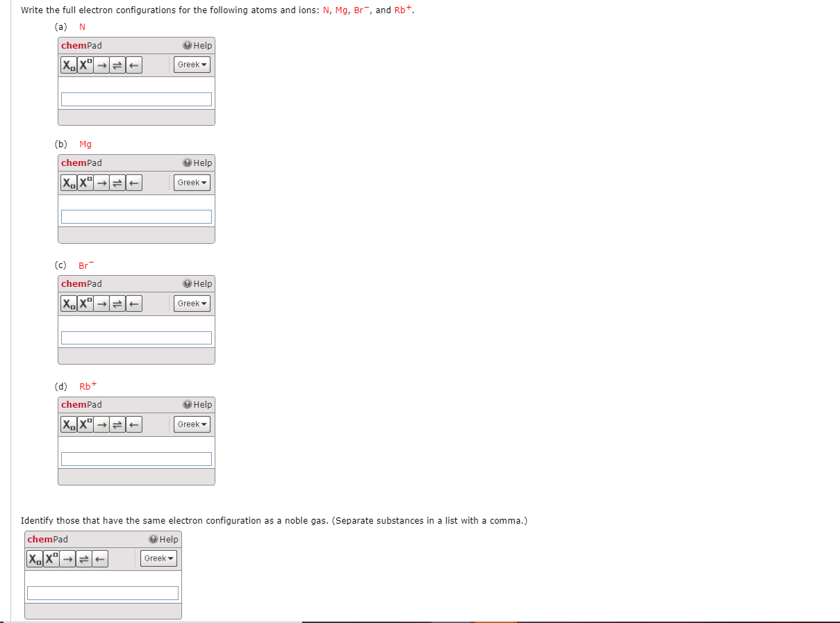Click superscript button in chemPad for Br⁻
Viewport: 840px width, 623px height.
point(85,304)
